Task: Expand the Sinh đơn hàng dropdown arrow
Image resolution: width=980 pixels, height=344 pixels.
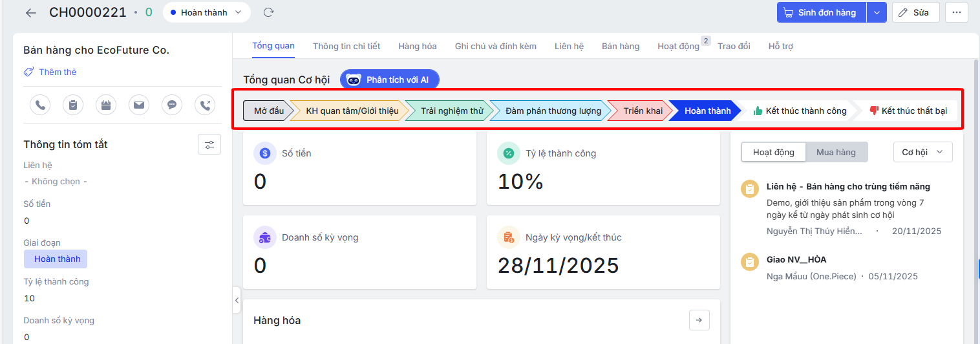Action: [877, 12]
